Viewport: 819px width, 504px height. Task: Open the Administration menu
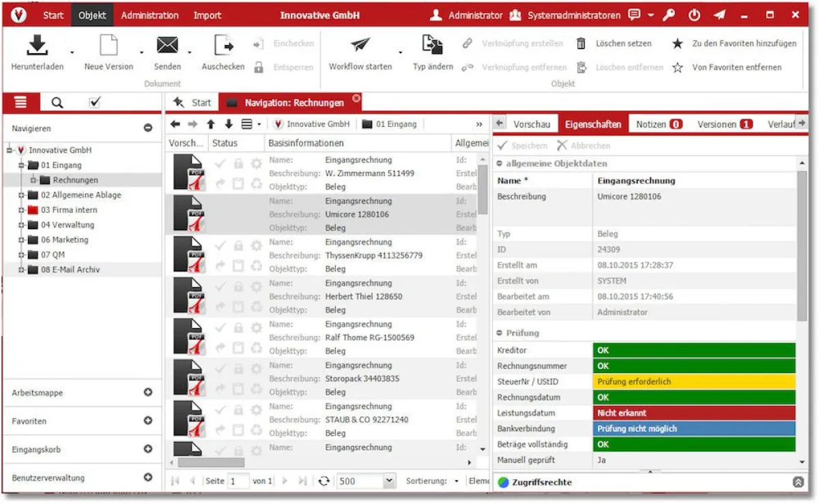[x=149, y=15]
